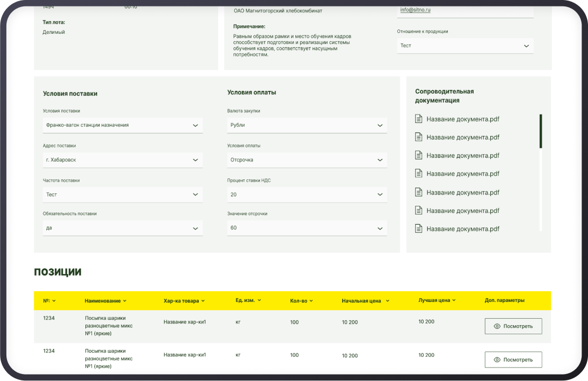Sort by Начальная цена column header
Viewport: 588px width, 381px height.
click(x=366, y=301)
